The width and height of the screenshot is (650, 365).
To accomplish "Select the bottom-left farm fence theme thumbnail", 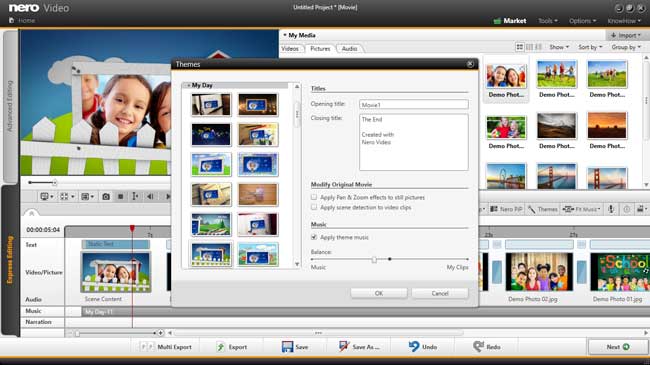I will coord(211,254).
